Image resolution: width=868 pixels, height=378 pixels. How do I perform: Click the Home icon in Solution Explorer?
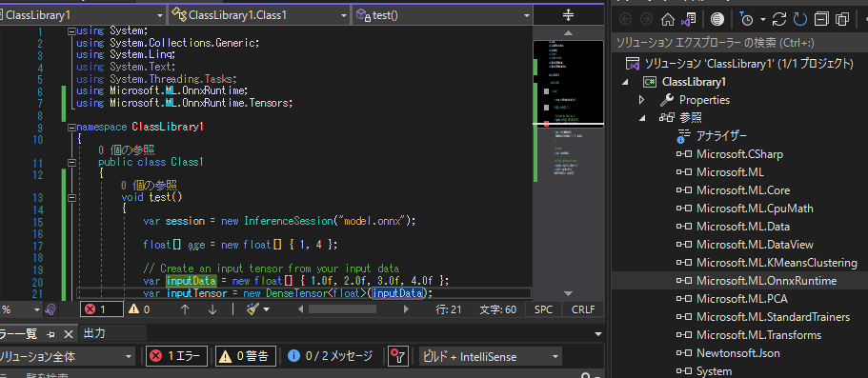[x=668, y=19]
